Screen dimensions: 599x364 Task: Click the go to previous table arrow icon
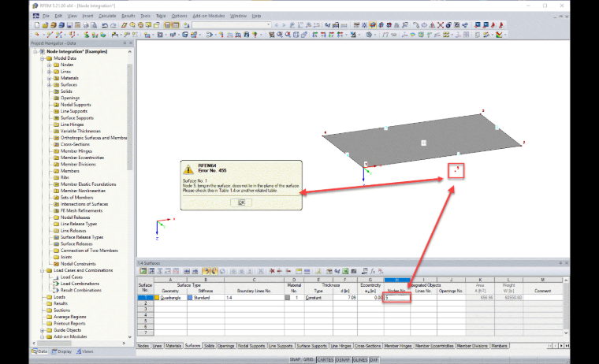click(x=187, y=271)
